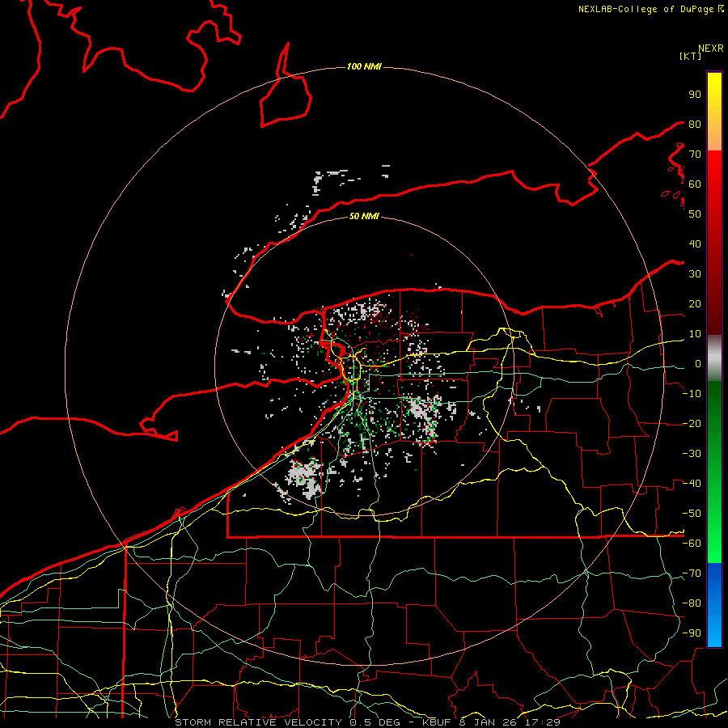Select the -90 scale label
Viewport: 728px width, 728px height.
(692, 633)
